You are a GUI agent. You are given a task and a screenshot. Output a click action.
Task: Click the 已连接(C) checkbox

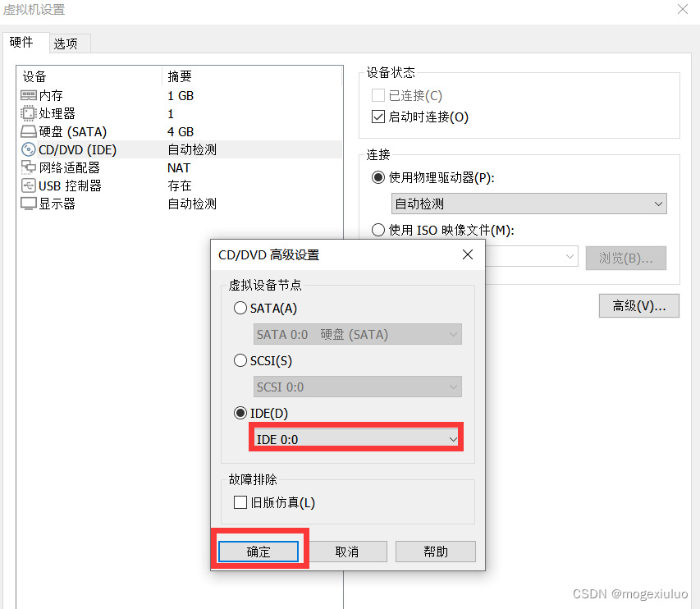[377, 95]
